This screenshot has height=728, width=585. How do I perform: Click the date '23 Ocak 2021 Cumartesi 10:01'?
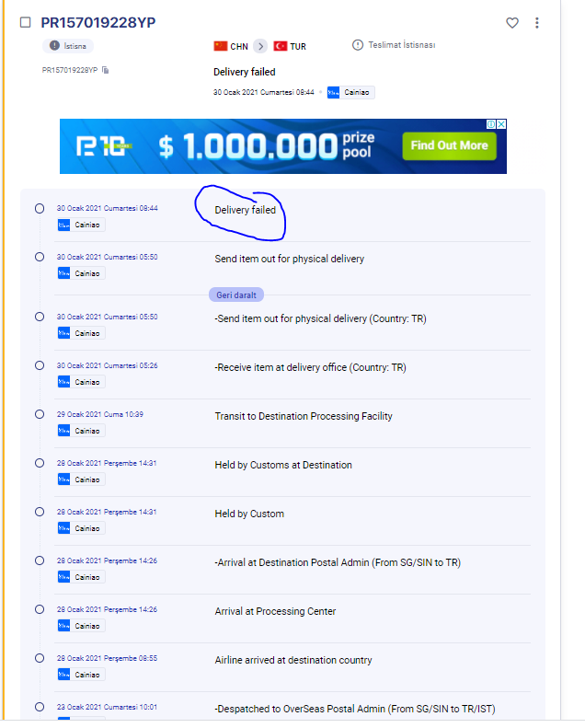(x=107, y=707)
